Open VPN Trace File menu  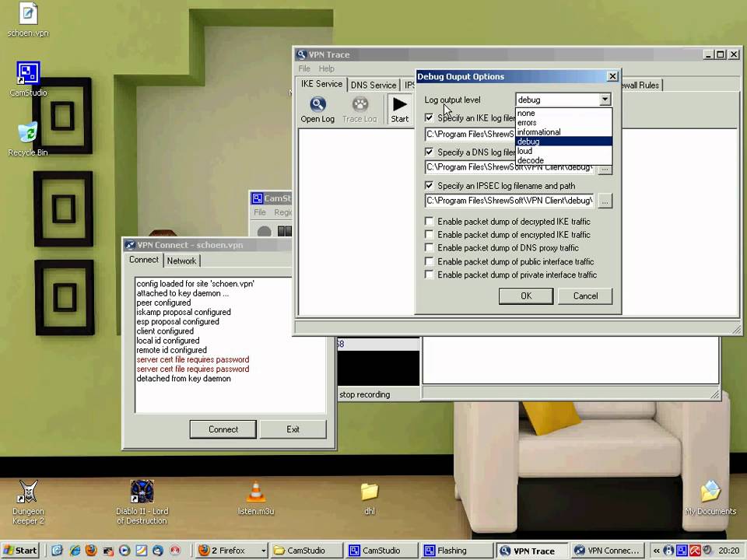[304, 68]
